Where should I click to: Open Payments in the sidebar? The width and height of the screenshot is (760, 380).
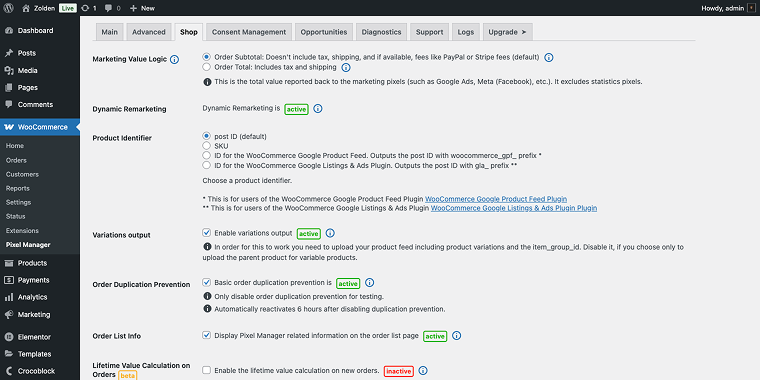point(40,280)
